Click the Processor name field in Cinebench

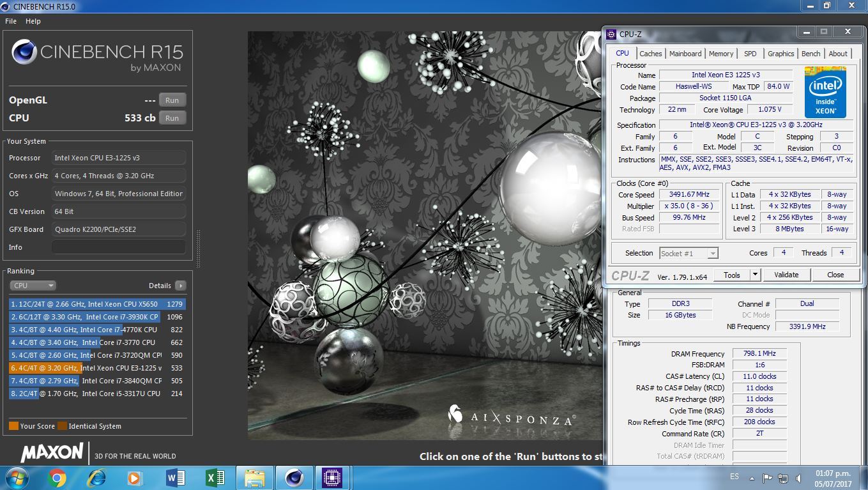point(119,158)
